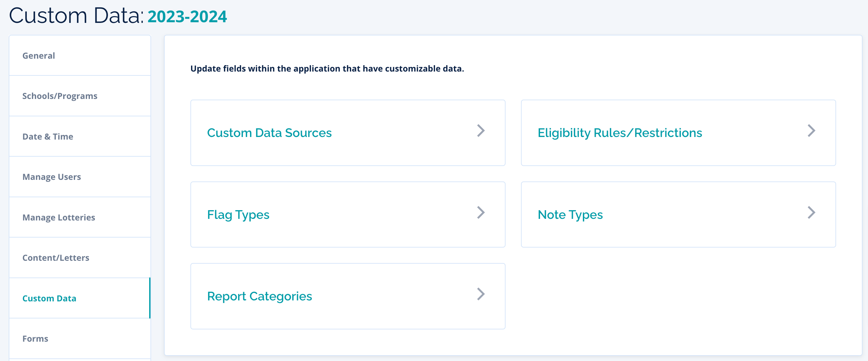Select the active Custom Data tab
868x361 pixels.
pyautogui.click(x=49, y=298)
